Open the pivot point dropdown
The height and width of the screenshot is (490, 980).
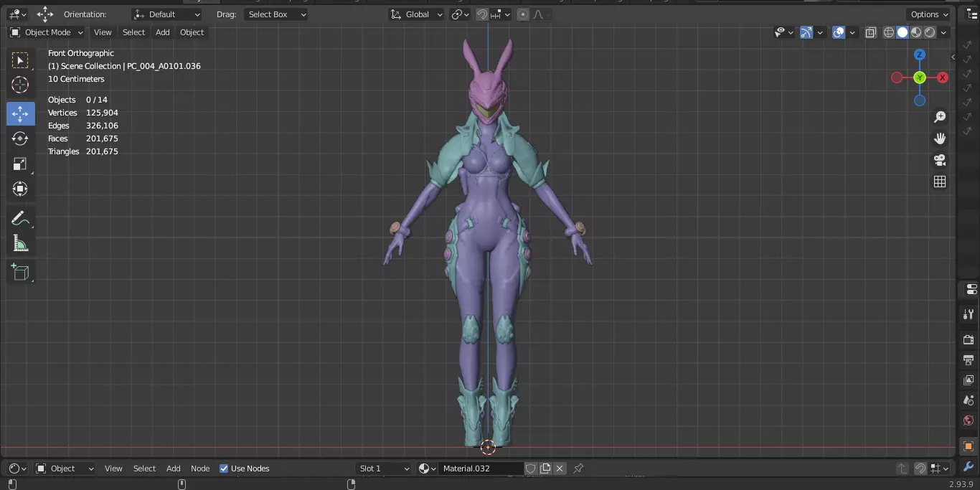[460, 14]
